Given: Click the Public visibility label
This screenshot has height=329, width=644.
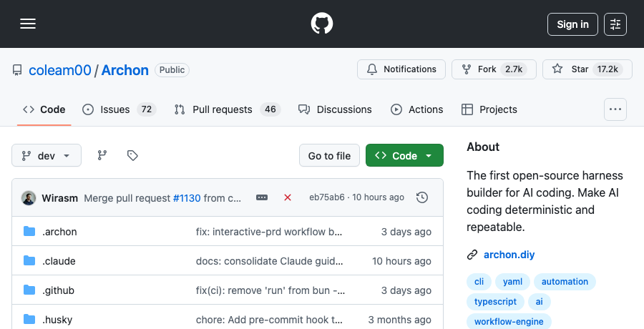Looking at the screenshot, I should point(172,70).
